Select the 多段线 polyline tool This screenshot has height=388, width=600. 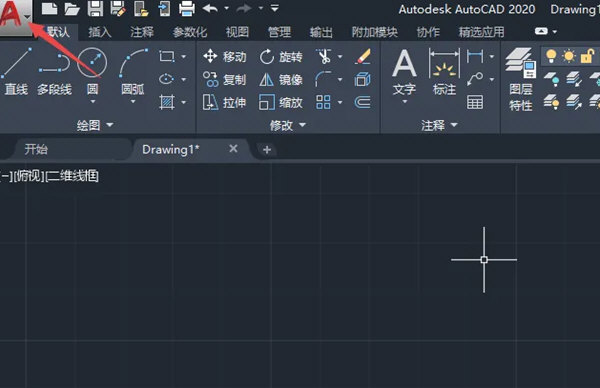coord(54,72)
